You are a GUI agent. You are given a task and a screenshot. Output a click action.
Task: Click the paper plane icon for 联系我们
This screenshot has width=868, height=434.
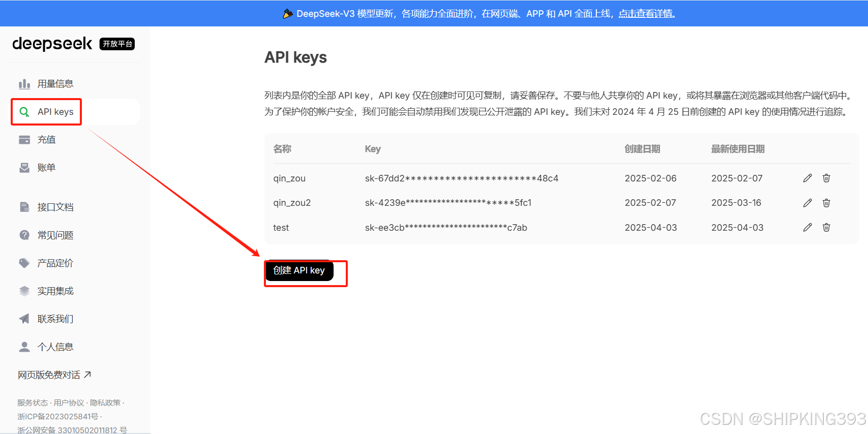pos(24,319)
